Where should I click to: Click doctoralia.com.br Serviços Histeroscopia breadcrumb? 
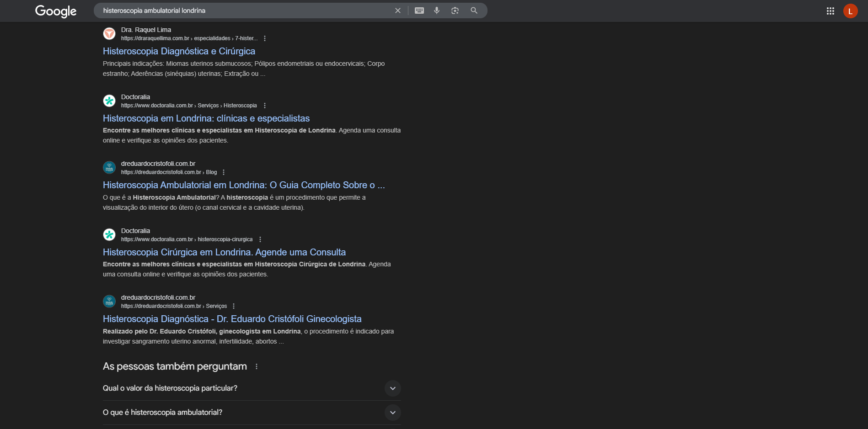click(x=189, y=106)
